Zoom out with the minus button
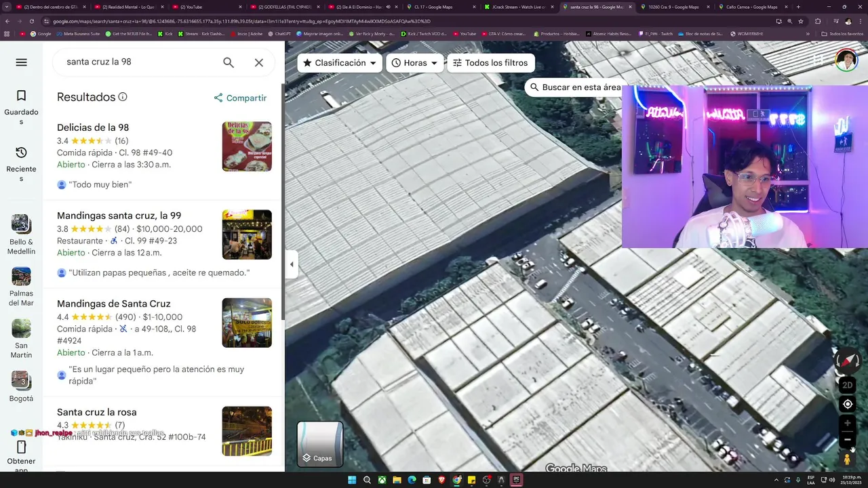 coord(847,439)
